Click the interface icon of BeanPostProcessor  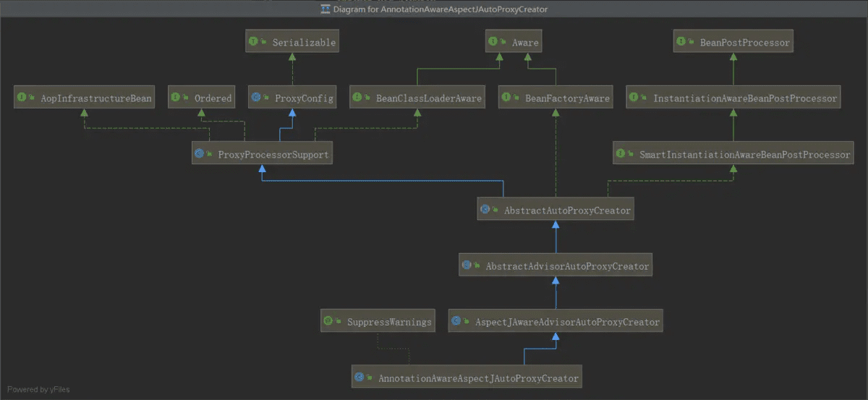[x=682, y=42]
